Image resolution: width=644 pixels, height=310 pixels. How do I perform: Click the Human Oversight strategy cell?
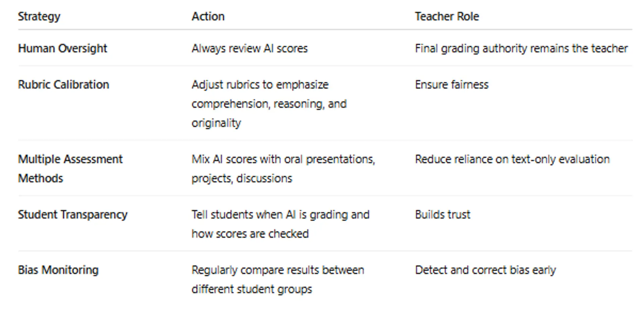[62, 49]
